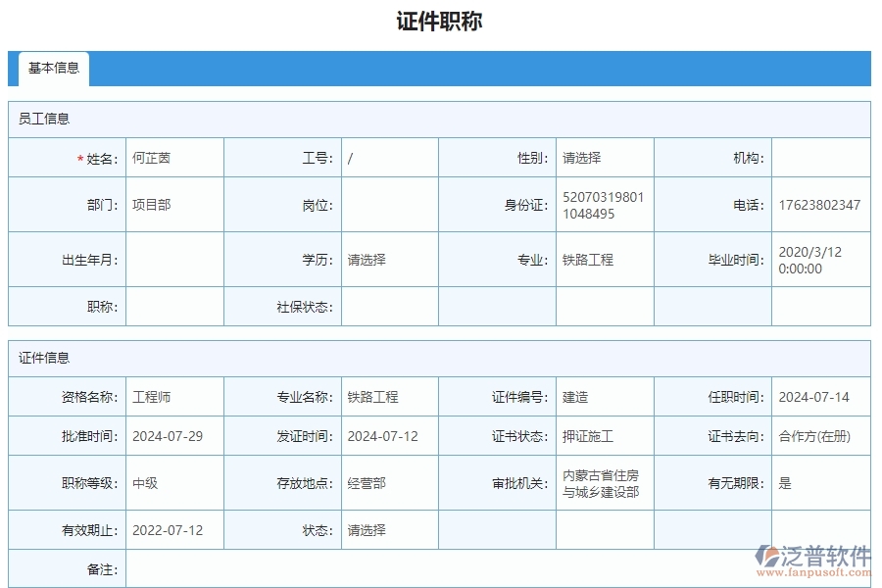This screenshot has height=588, width=882.
Task: Click the 毕业时间 field showing 2020/3/12
Action: coord(823,259)
